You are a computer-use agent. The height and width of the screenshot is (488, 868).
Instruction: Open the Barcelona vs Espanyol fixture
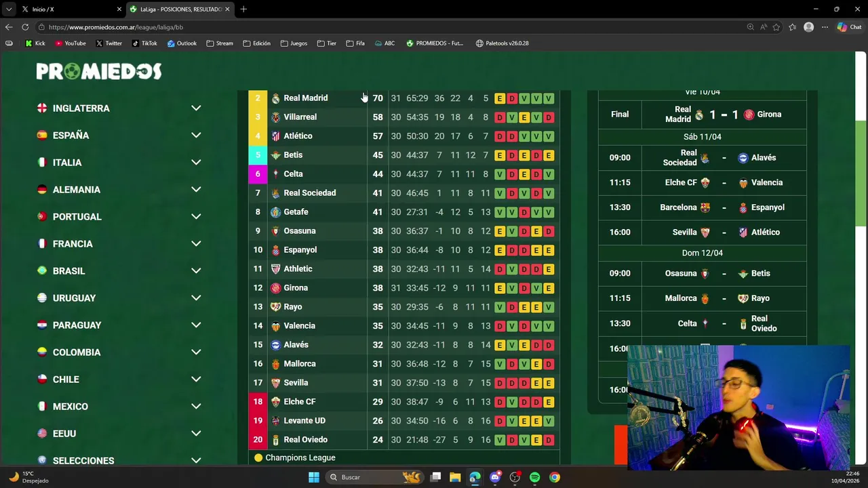tap(702, 207)
